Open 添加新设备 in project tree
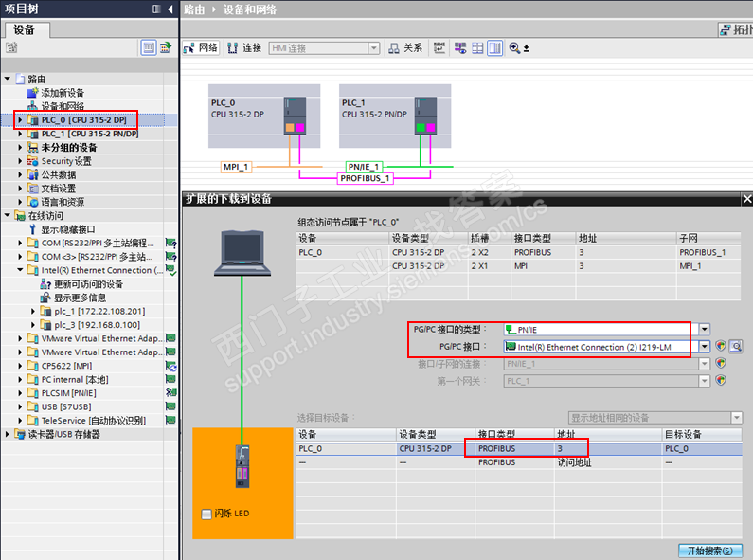Image resolution: width=753 pixels, height=560 pixels. pyautogui.click(x=62, y=93)
